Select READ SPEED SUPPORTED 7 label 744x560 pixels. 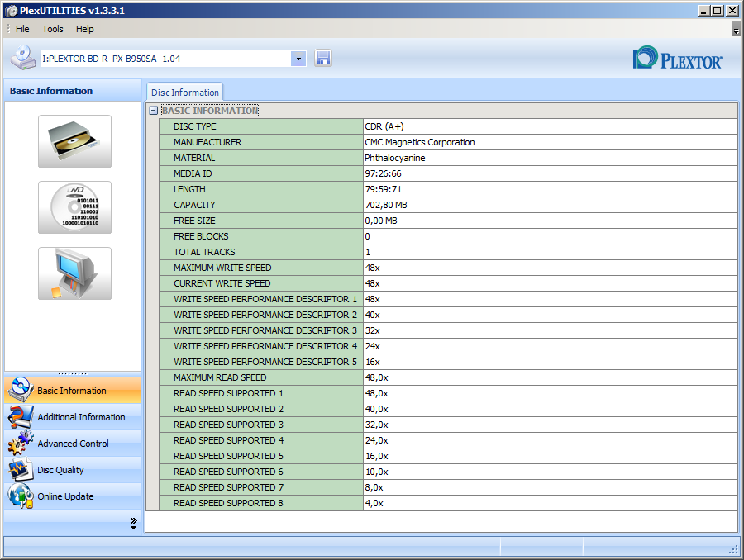[x=228, y=487]
